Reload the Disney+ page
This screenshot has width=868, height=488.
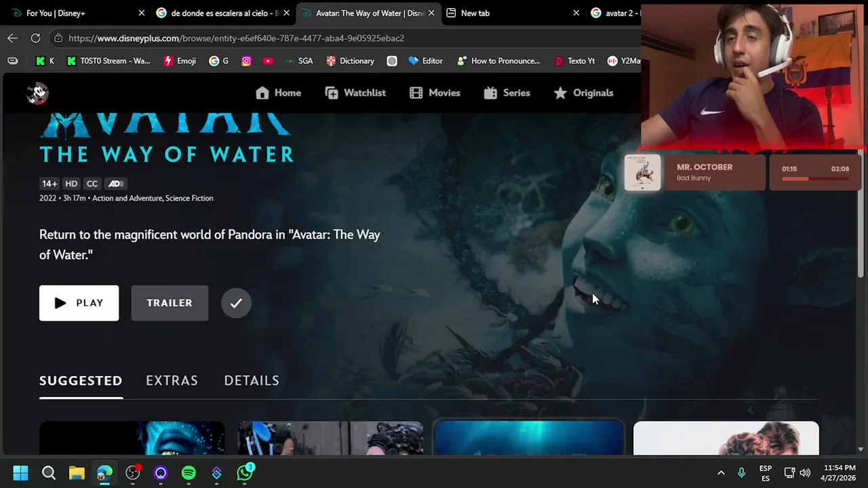(x=35, y=38)
